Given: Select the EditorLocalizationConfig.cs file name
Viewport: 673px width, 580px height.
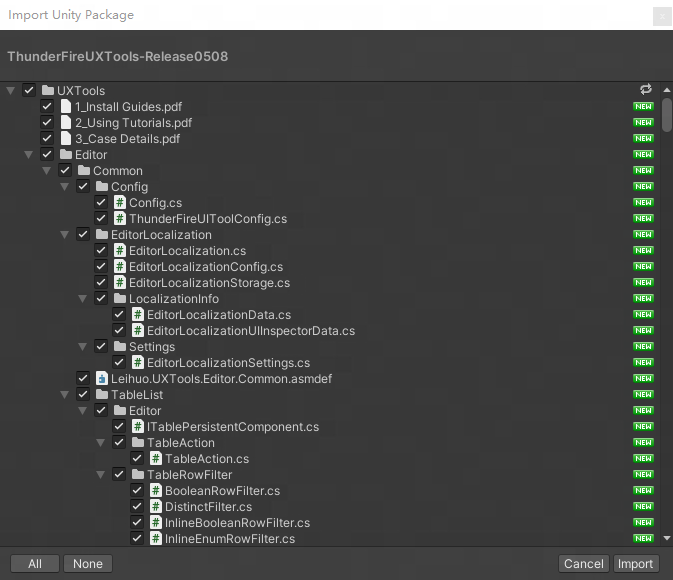Looking at the screenshot, I should point(206,267).
